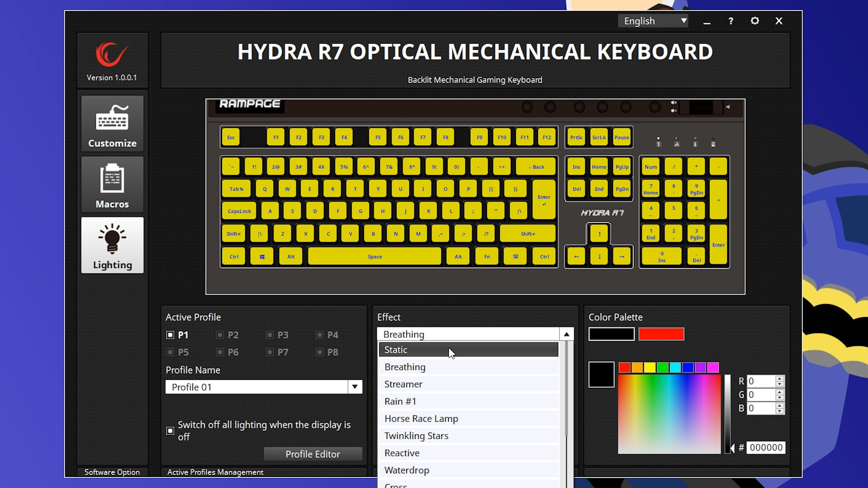Image resolution: width=868 pixels, height=488 pixels.
Task: Click the R value input field
Action: (x=761, y=381)
